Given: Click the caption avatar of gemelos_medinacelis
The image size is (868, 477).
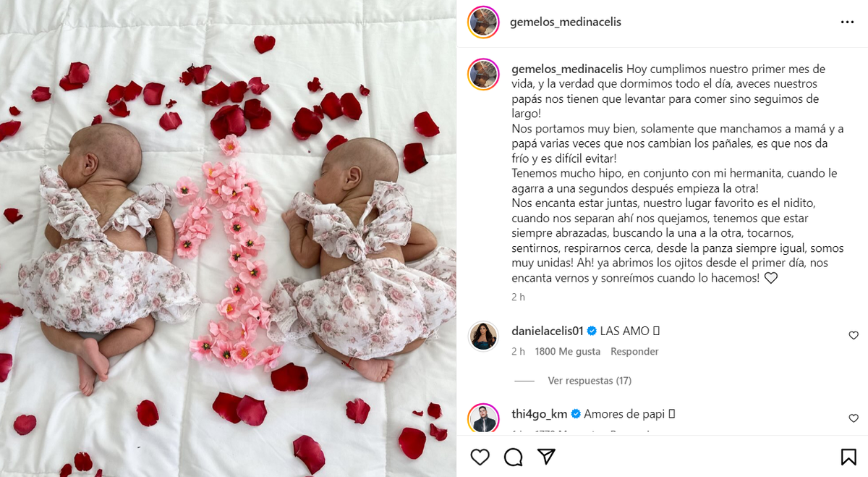Looking at the screenshot, I should (483, 74).
